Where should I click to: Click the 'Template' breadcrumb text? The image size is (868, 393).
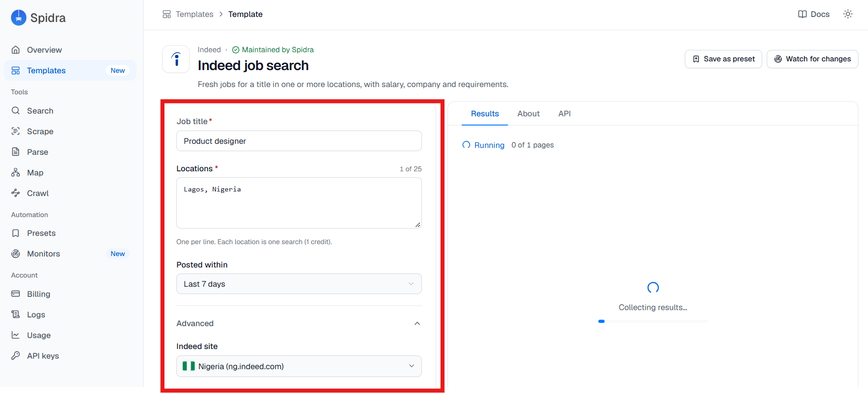[x=246, y=14]
